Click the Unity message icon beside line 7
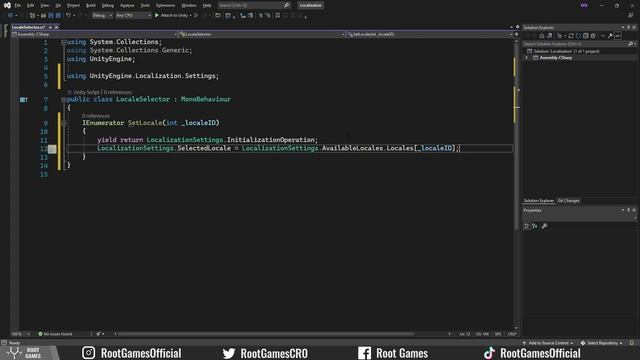 click(x=24, y=100)
